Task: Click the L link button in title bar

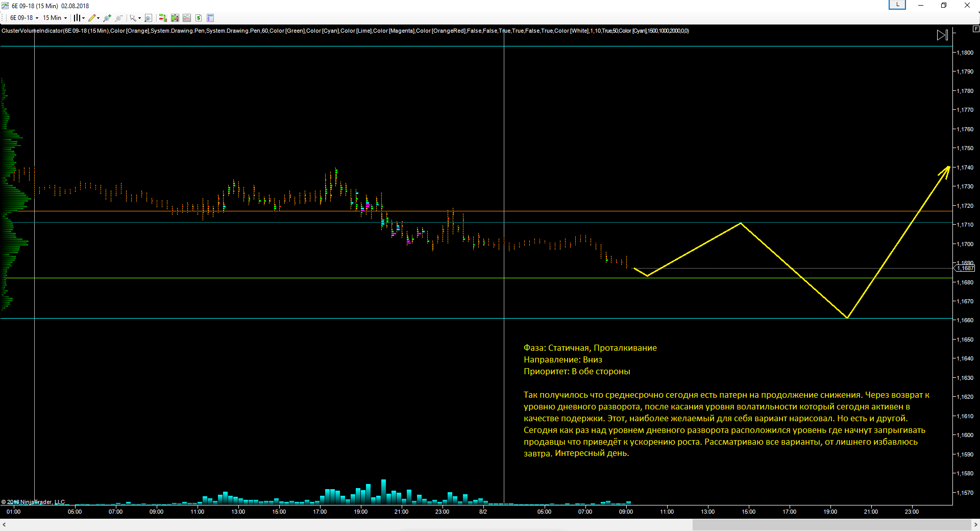Action: coord(897,5)
